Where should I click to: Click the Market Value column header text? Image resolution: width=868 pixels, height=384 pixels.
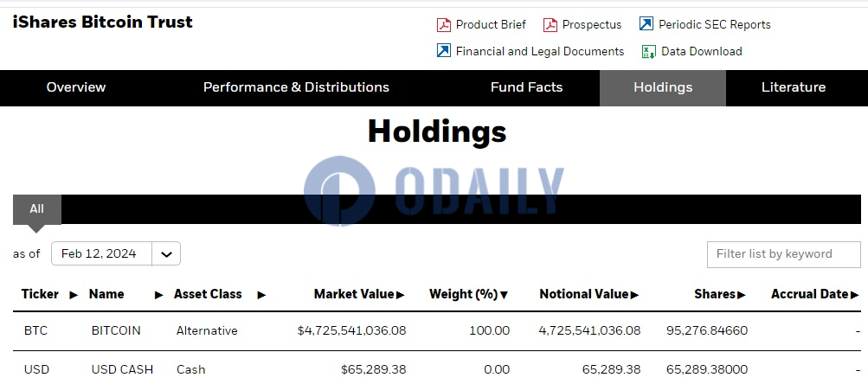354,294
